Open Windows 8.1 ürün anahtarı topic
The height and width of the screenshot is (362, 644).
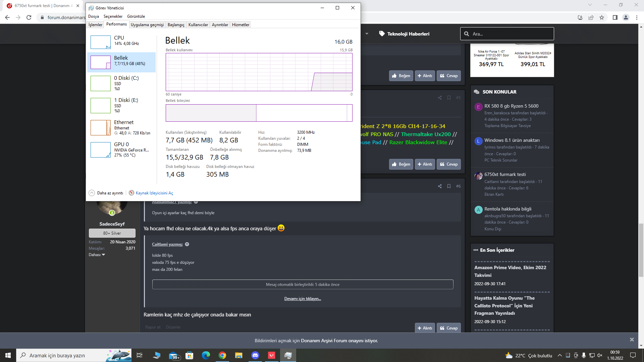(512, 140)
